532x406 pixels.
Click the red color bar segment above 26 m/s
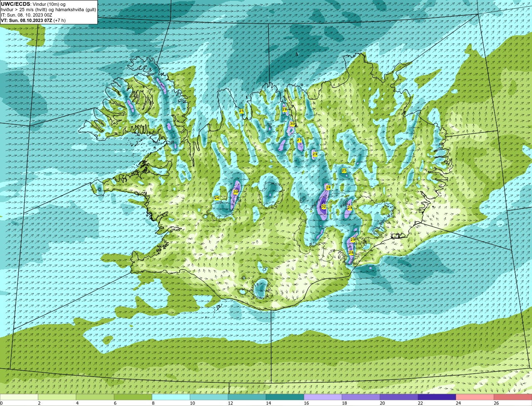pyautogui.click(x=513, y=397)
